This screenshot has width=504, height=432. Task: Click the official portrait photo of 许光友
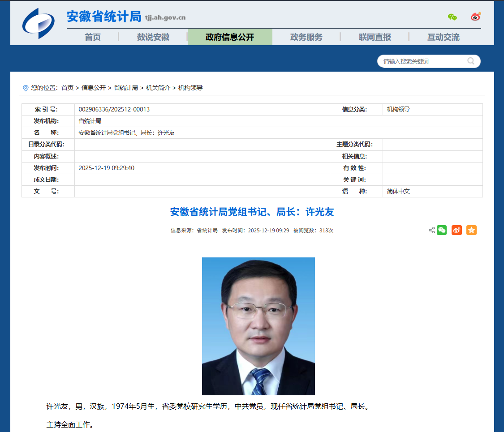click(258, 325)
